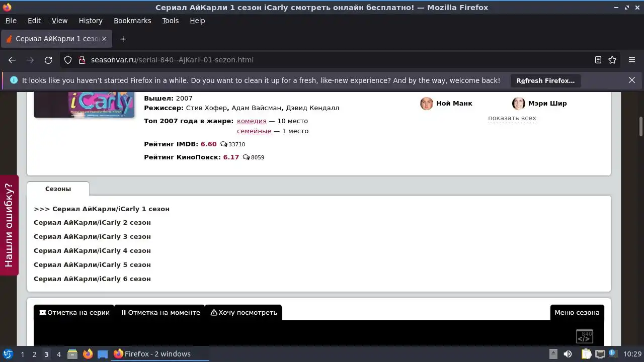Open the iCarly poster thumbnail

coord(84,105)
